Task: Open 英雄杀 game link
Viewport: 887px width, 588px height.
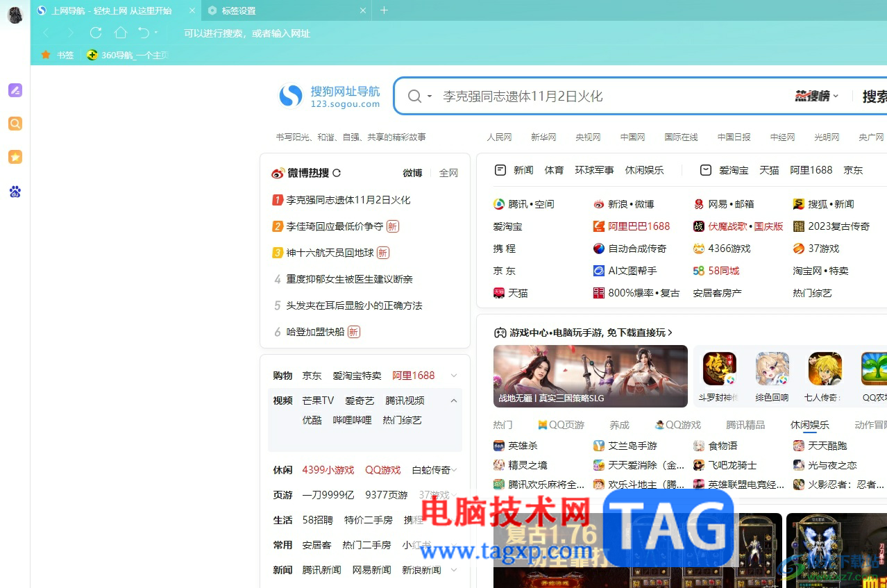Action: click(516, 446)
